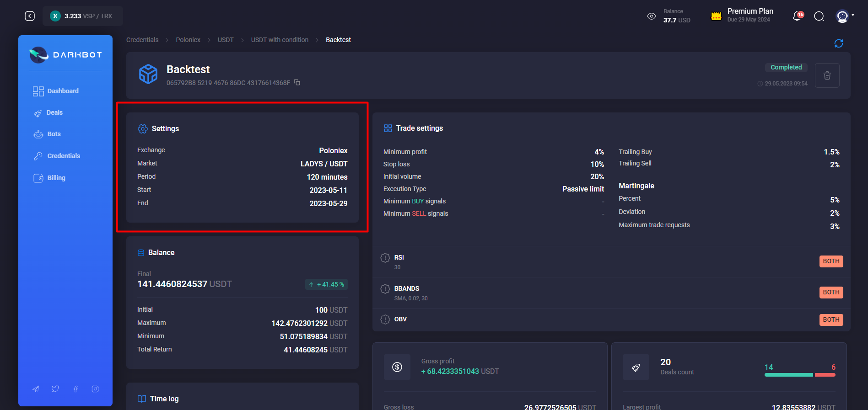The image size is (868, 410).
Task: Copy the backtest ID
Action: (x=297, y=82)
